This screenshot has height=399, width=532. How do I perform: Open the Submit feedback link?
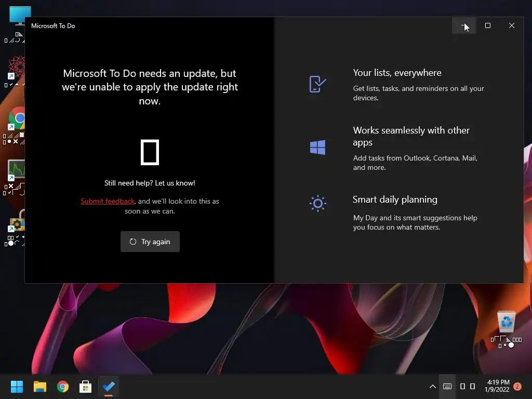108,201
